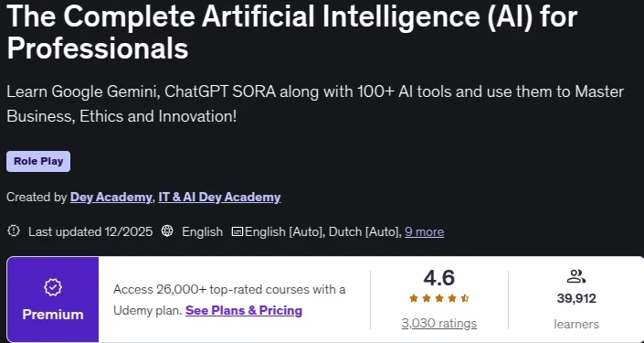Click the 4.6 rating score
Screen dimensions: 644x343
439,278
